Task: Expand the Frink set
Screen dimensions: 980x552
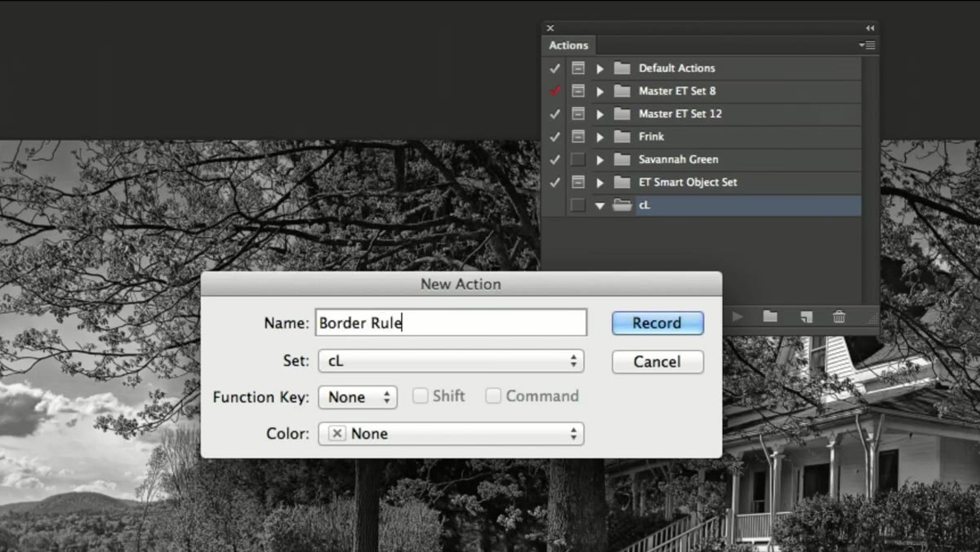Action: [600, 136]
